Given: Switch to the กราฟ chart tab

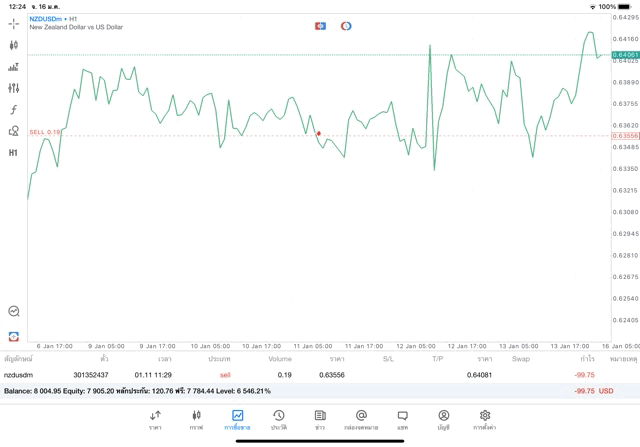Looking at the screenshot, I should pos(196,420).
